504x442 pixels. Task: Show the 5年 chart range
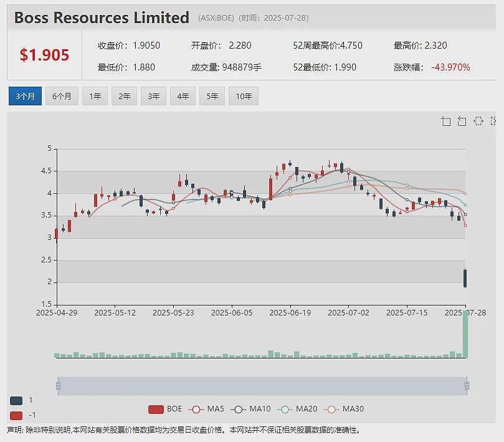click(212, 96)
